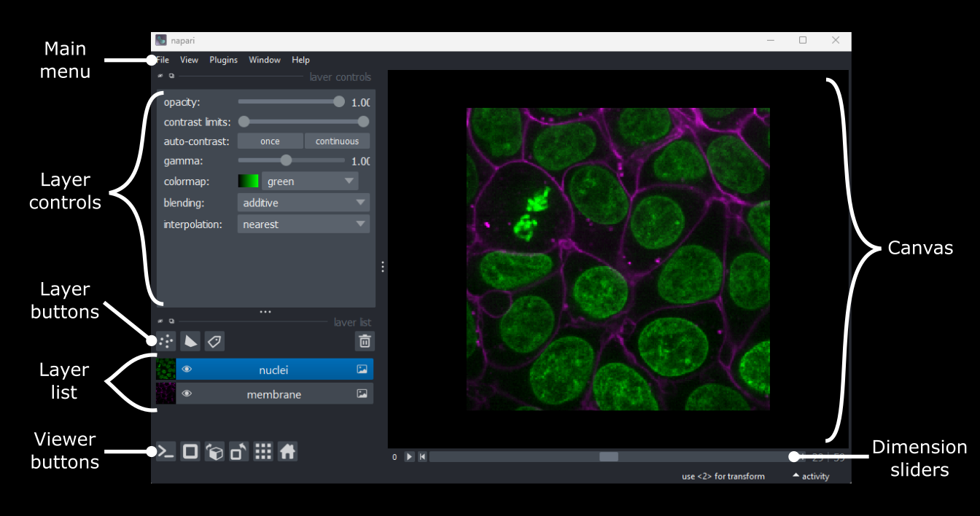Image resolution: width=980 pixels, height=516 pixels.
Task: Toggle grid mode button
Action: tap(263, 452)
